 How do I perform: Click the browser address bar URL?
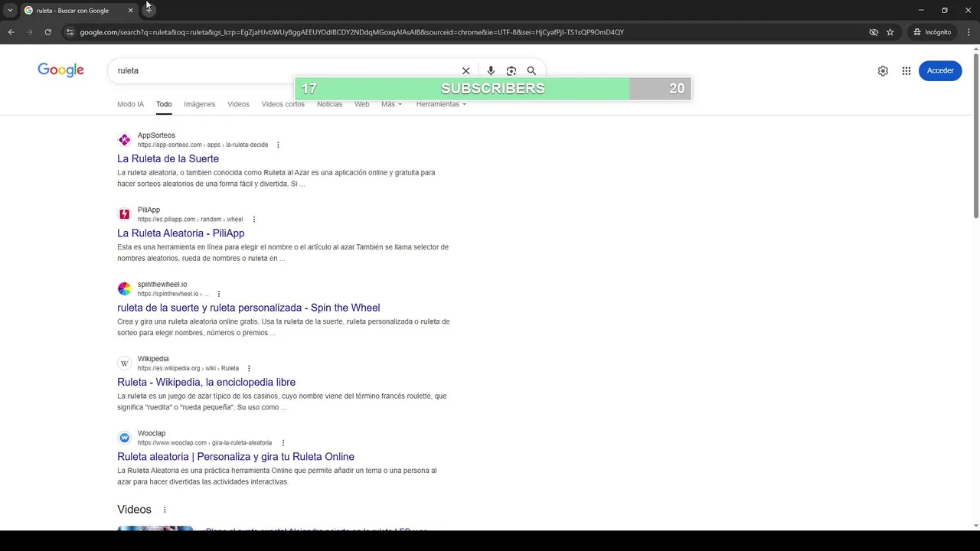[352, 32]
